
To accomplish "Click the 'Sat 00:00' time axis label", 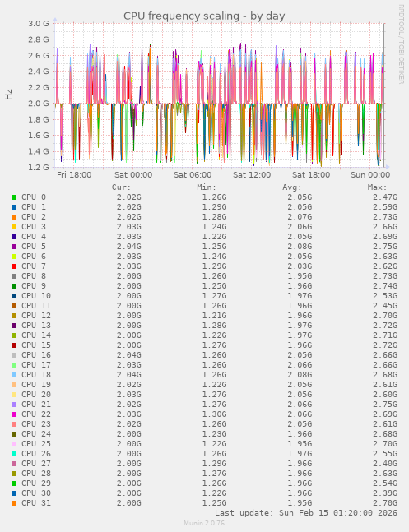I will pyautogui.click(x=133, y=175).
